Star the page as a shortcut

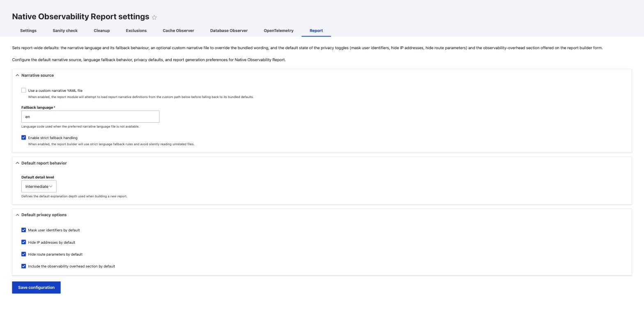pyautogui.click(x=154, y=17)
